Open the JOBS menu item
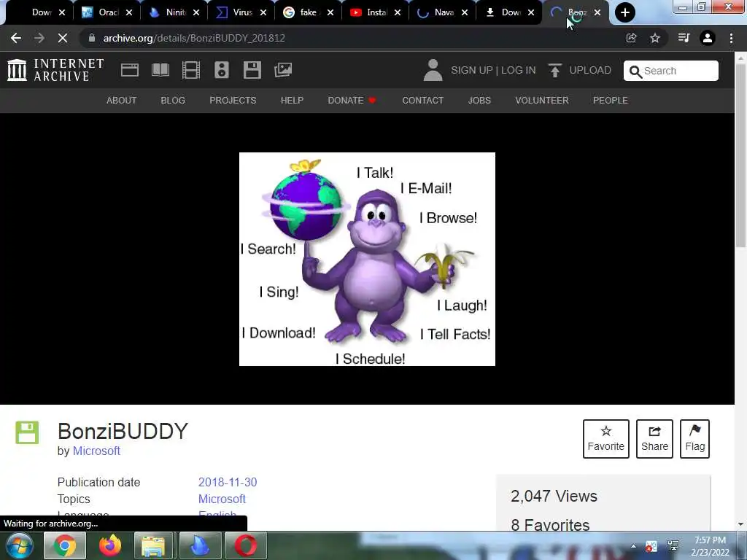The width and height of the screenshot is (747, 560). tap(479, 101)
